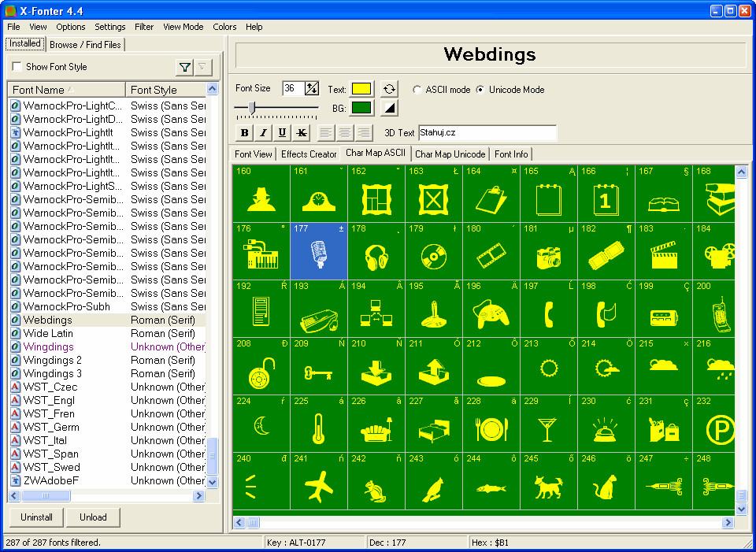756x552 pixels.
Task: Click the green BG color swatch
Action: coord(361,108)
